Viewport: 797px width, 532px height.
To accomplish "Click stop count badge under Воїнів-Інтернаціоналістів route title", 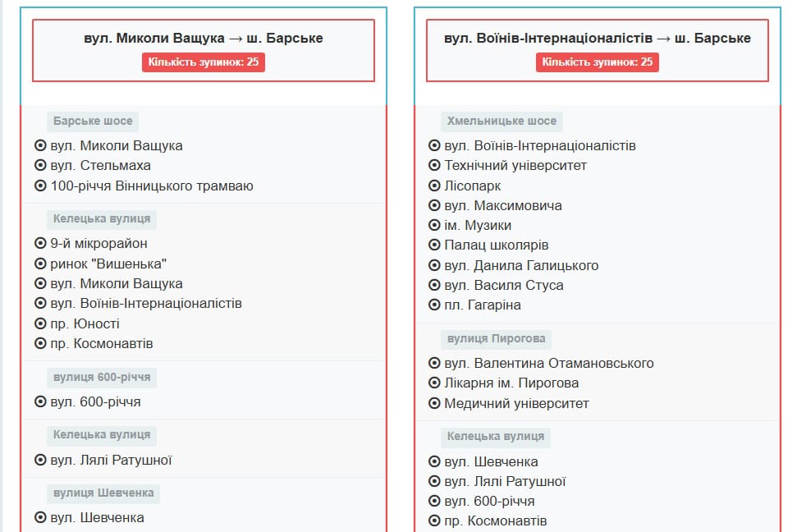I will click(598, 62).
